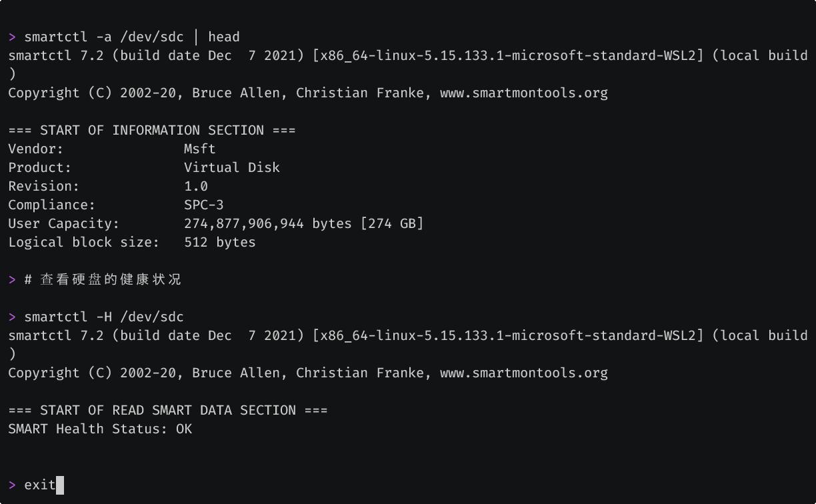
Task: Click the prompt arrow before "smartctl -a"
Action: point(12,37)
